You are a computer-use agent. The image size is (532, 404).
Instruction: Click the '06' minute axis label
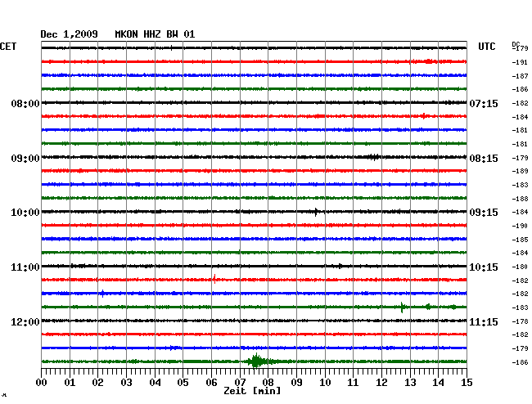point(211,383)
